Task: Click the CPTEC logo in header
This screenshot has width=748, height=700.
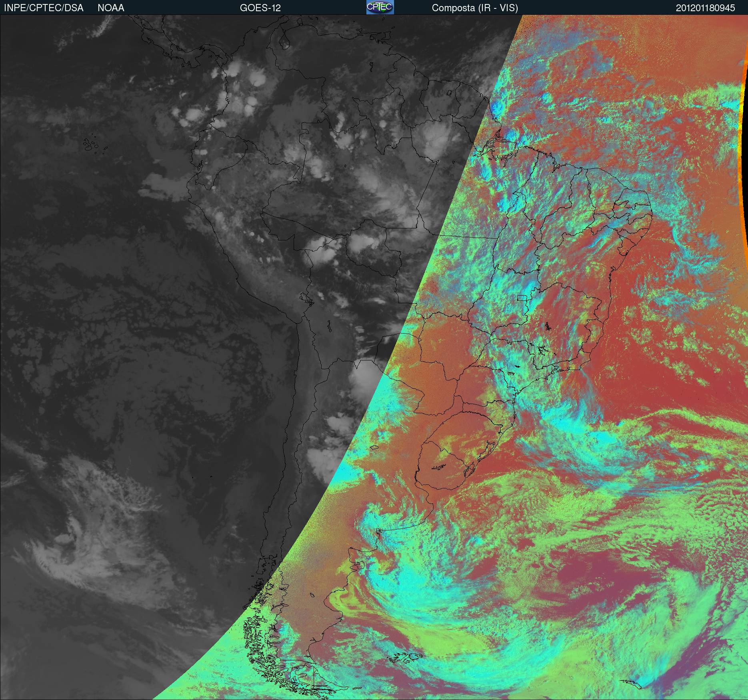Action: coord(380,7)
